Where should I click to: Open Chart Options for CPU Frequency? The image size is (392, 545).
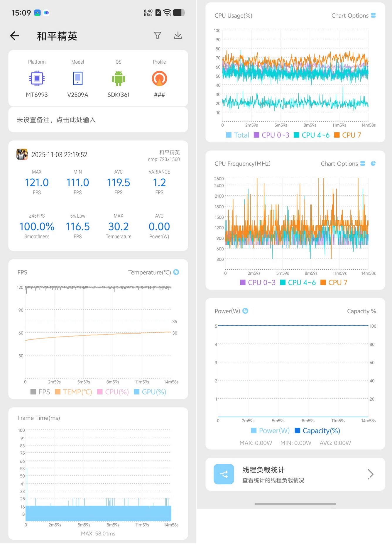point(343,164)
